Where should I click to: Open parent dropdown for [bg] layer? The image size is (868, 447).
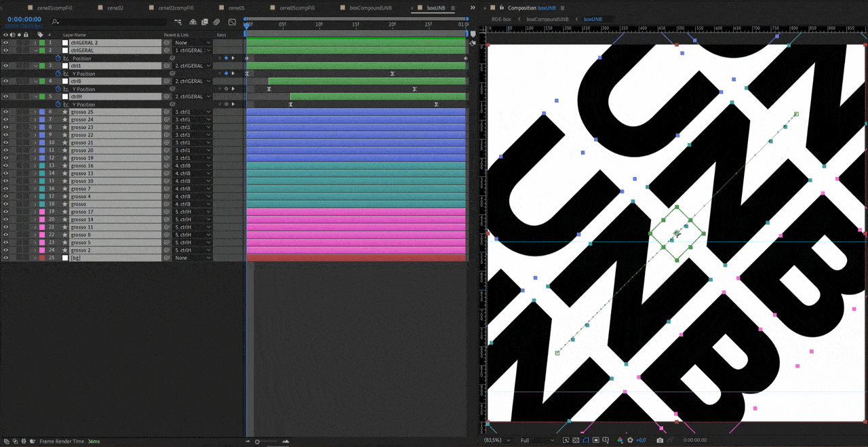[x=193, y=258]
